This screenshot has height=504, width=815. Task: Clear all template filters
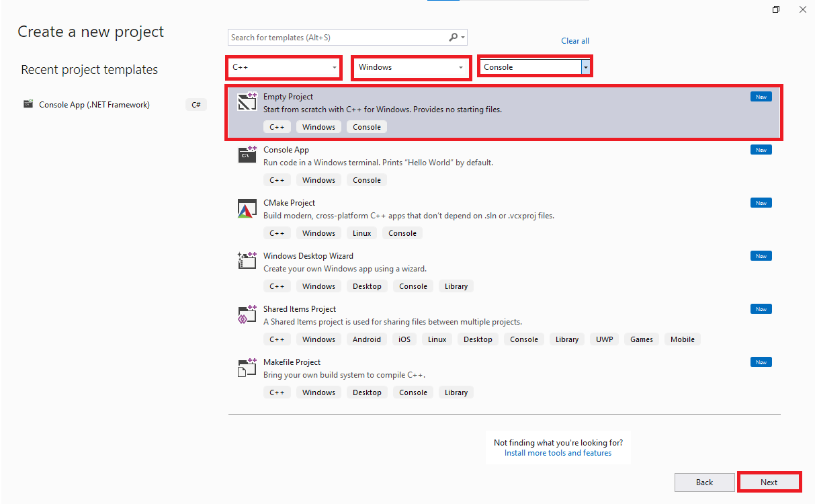pos(575,41)
